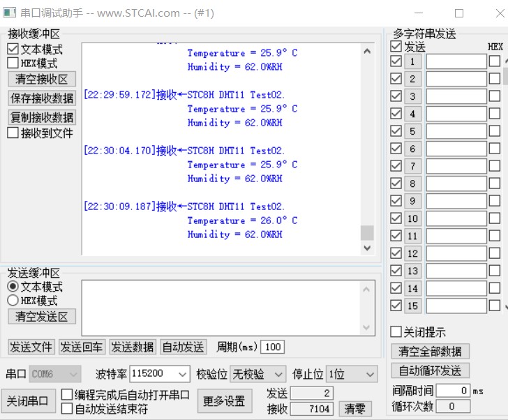Click the 接收 count 7104 field
Screen dimensions: 508x420
[x=312, y=409]
